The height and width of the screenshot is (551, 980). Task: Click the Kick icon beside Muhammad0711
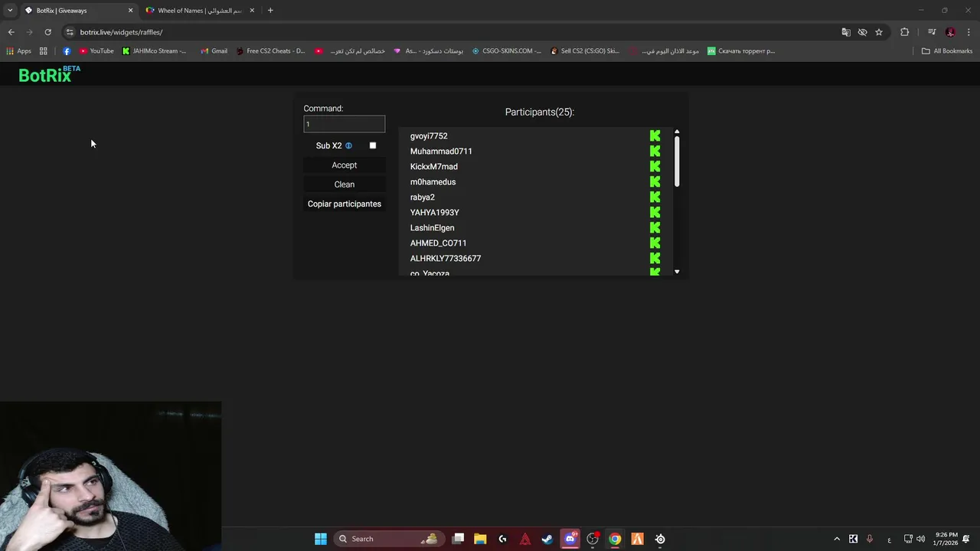(655, 152)
